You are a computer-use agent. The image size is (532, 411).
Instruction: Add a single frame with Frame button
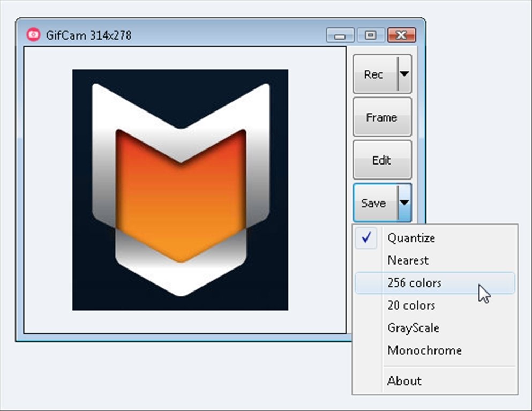click(x=383, y=117)
